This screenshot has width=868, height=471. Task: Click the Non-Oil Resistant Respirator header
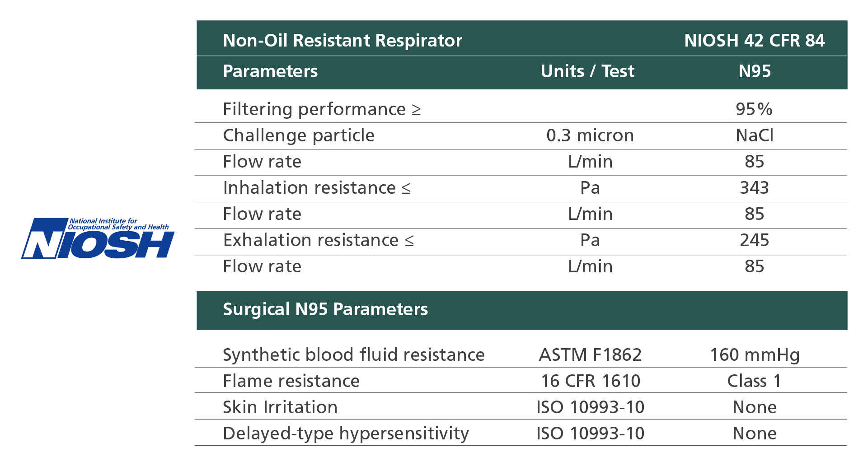343,41
